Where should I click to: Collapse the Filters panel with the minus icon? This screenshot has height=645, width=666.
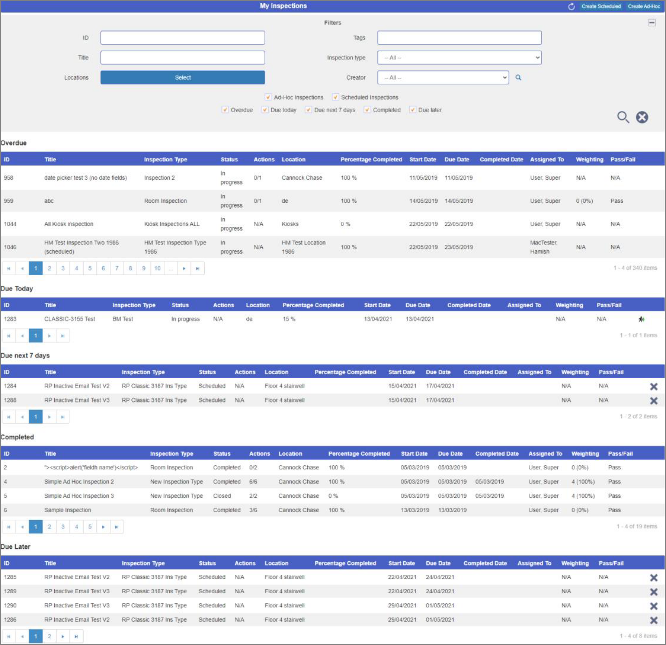[652, 23]
